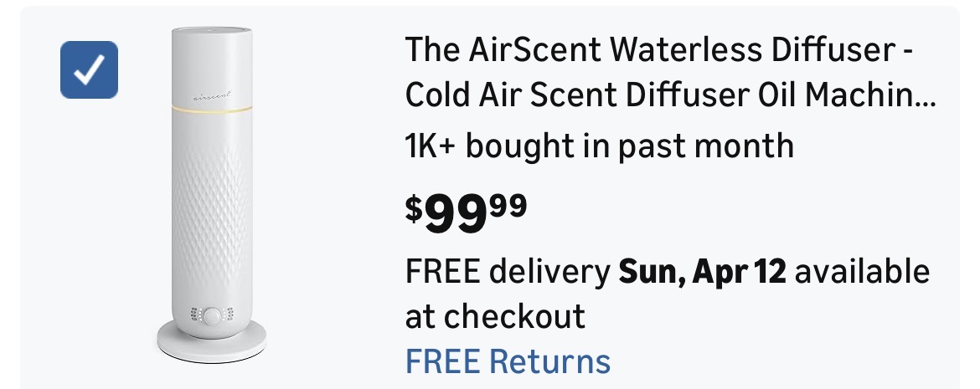The height and width of the screenshot is (389, 980).
Task: Click the bold Sun, Apr 12 delivery date
Action: (702, 272)
